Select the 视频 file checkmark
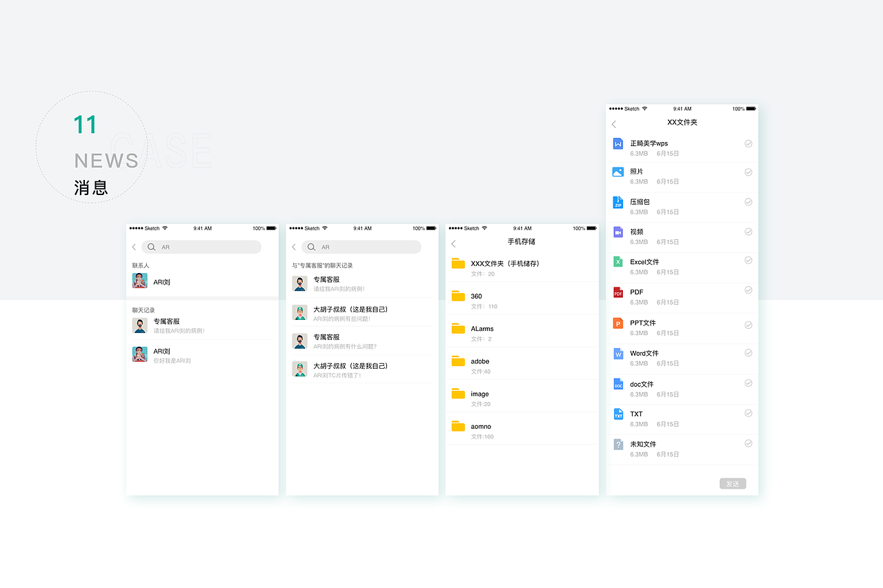 point(748,232)
